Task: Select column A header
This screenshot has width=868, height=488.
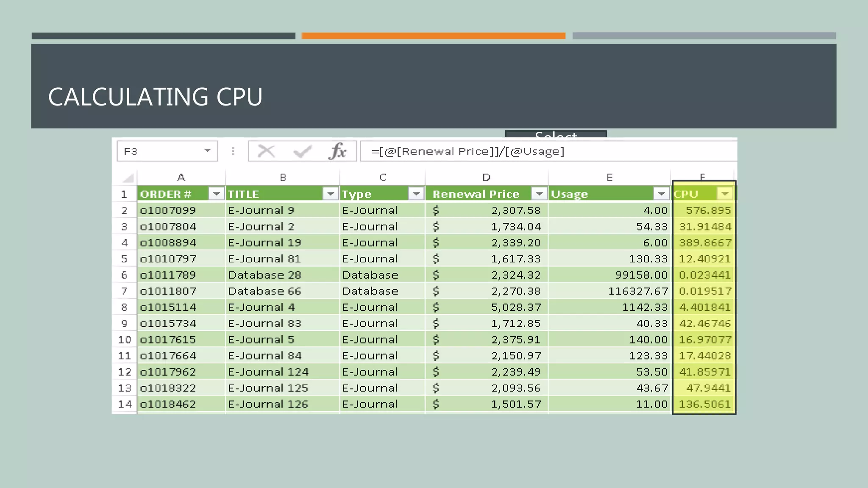Action: [181, 177]
